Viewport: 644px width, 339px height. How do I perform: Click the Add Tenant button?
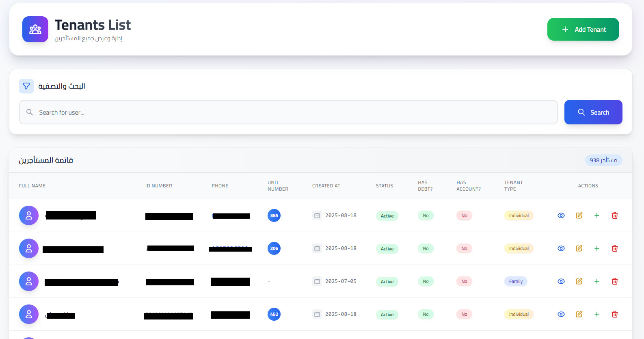583,29
